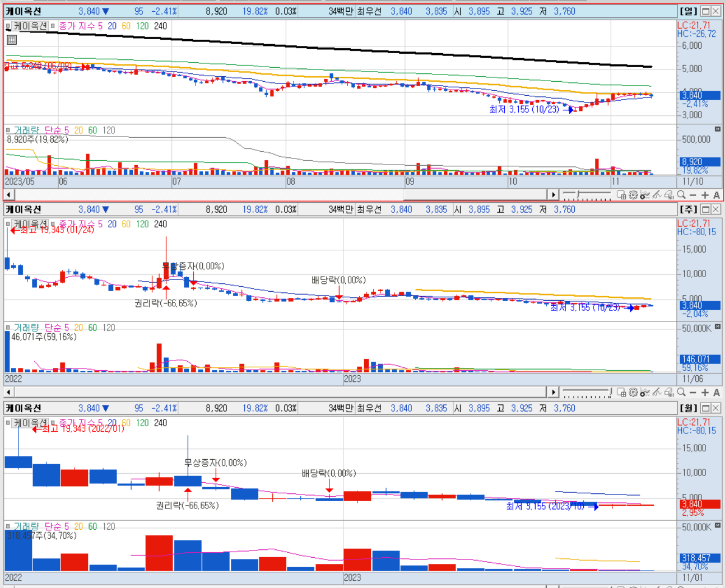Click the 케이옥션 label button in weekly chart
This screenshot has width=725, height=588.
tap(30, 224)
